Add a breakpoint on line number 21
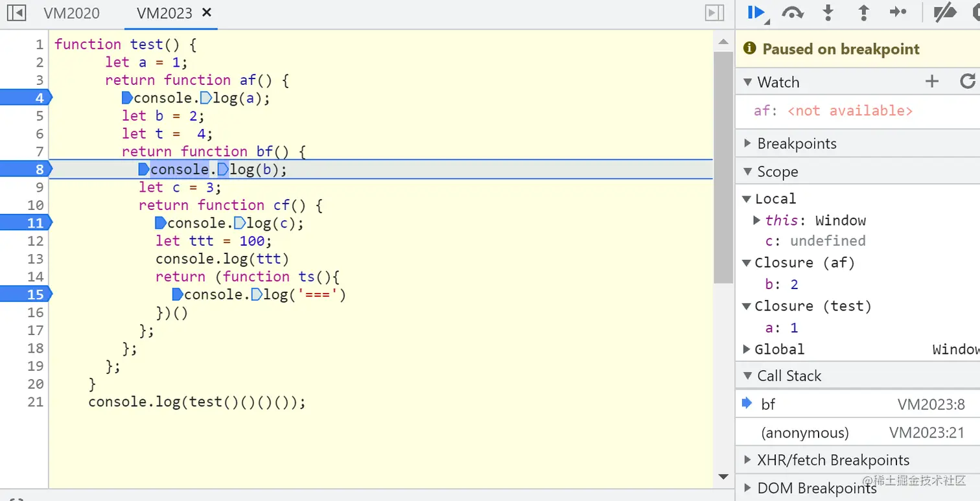This screenshot has width=980, height=501. 36,402
